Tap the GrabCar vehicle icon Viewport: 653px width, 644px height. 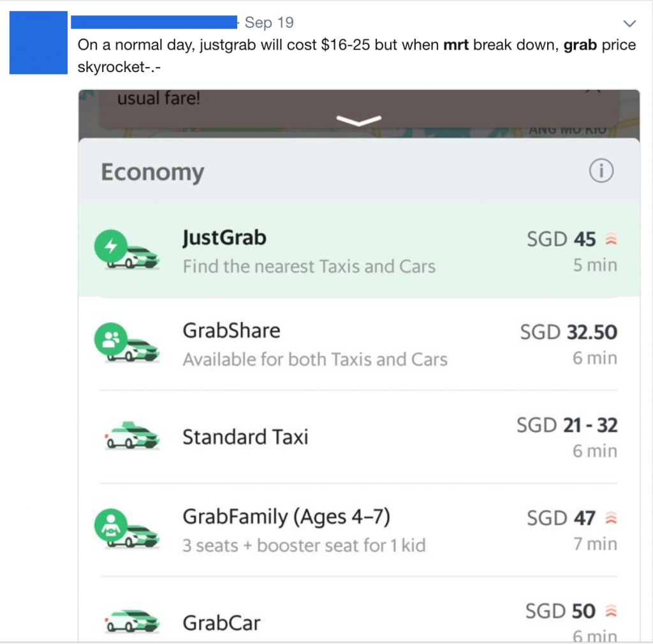click(131, 622)
